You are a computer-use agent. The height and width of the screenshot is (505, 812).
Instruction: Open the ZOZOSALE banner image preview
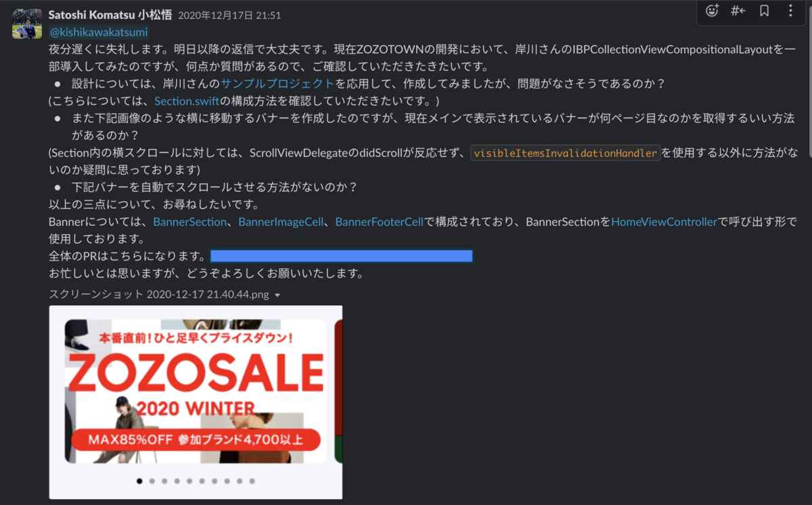[196, 402]
